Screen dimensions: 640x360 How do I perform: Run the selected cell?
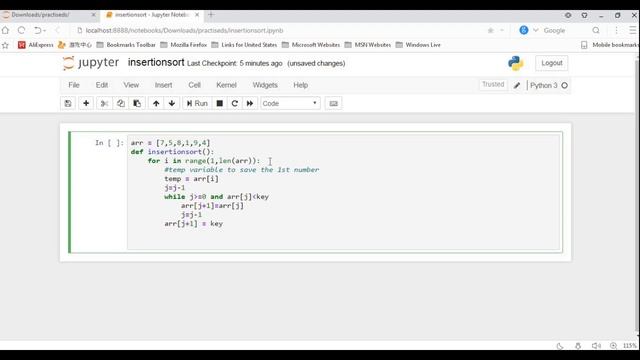[x=197, y=104]
